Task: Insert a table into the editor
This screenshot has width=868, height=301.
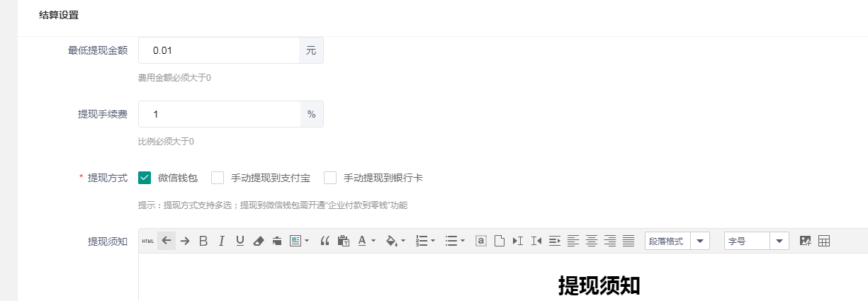Action: 823,241
